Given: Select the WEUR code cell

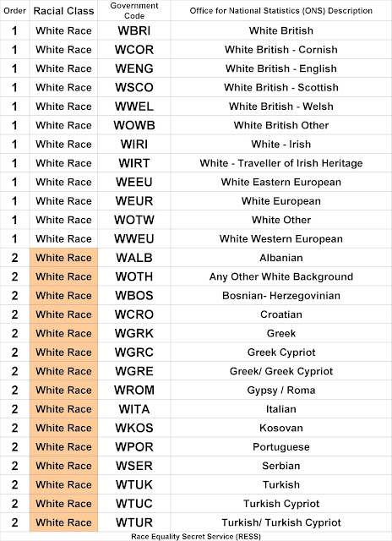Looking at the screenshot, I should tap(134, 201).
